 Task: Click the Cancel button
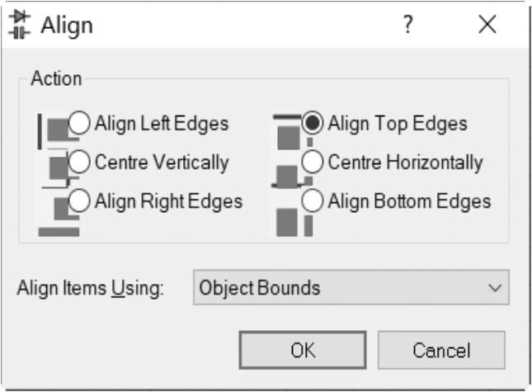pyautogui.click(x=441, y=350)
